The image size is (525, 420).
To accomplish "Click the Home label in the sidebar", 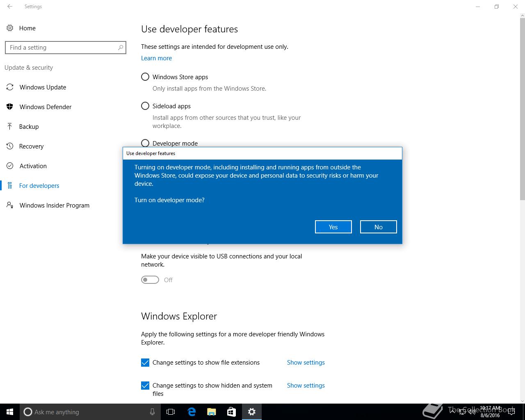I will point(27,28).
